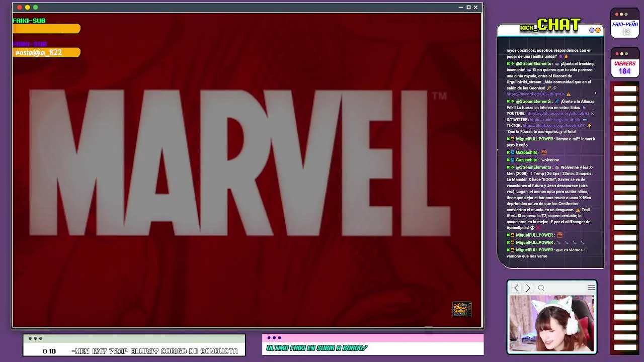This screenshot has height=362, width=644.
Task: Open the TikTok orgullodefriki link in chat
Action: [554, 126]
